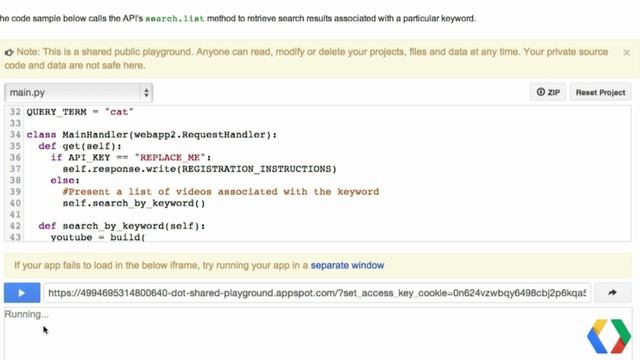The image size is (640, 360).
Task: Click the "REPLACE_ME" string on line 36
Action: coord(170,158)
